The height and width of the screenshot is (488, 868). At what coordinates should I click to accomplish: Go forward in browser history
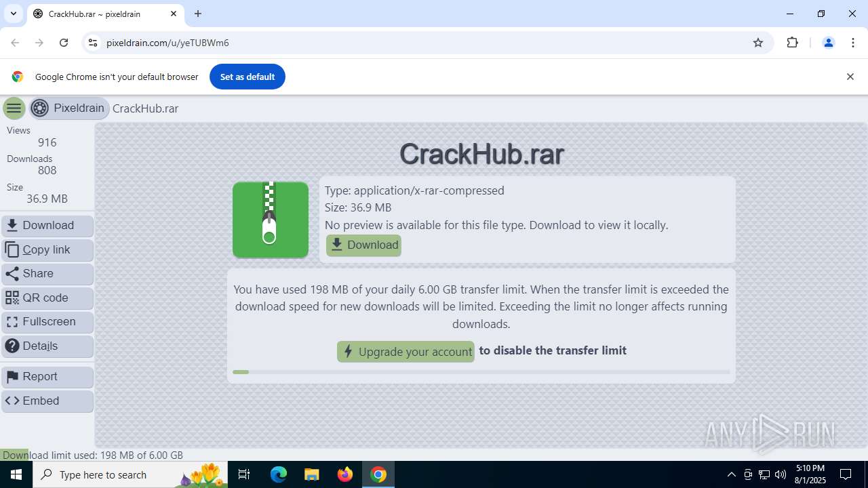[39, 43]
